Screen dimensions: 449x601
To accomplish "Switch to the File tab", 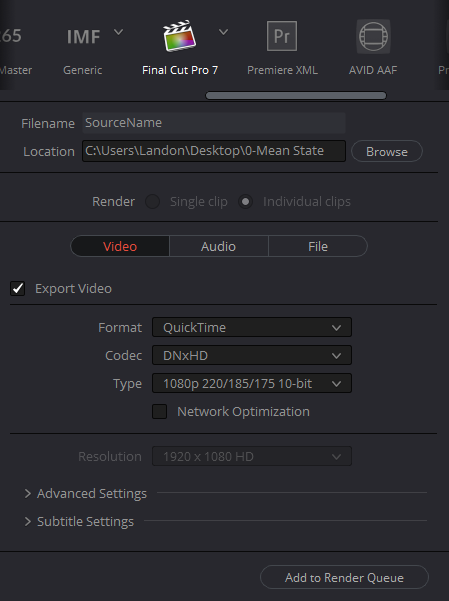I will [318, 246].
